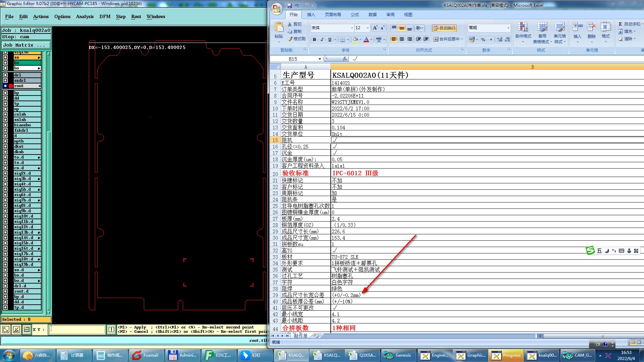
Task: Expand the Clear (清除) dropdown
Action: 635,39
